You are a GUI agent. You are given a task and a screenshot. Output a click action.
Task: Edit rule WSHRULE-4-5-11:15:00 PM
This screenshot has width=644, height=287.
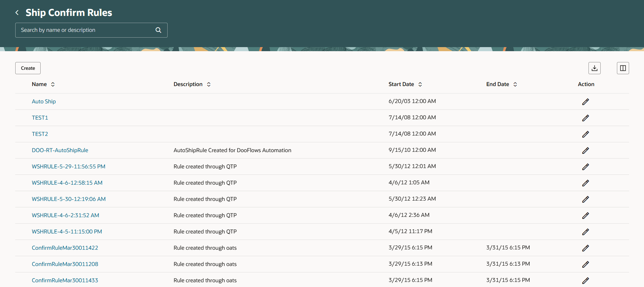coord(585,232)
